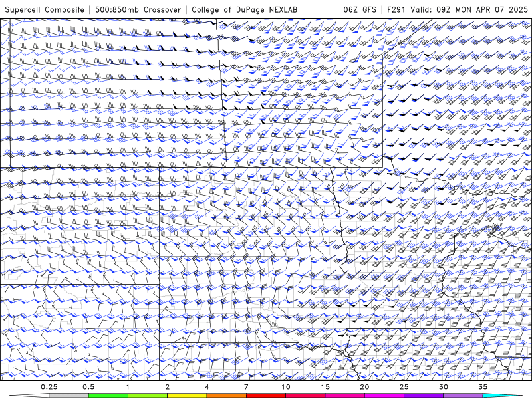Click the "Supercell Composite" title text
This screenshot has height=399, width=532.
(x=45, y=9)
